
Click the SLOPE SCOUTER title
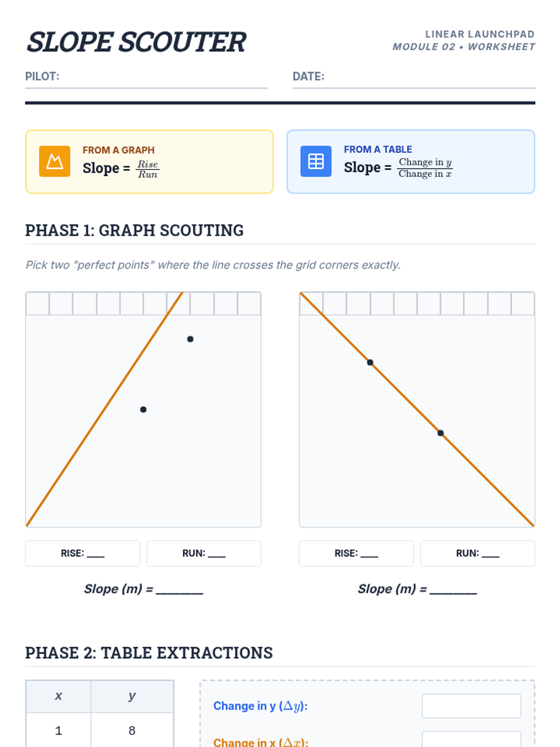pyautogui.click(x=136, y=42)
